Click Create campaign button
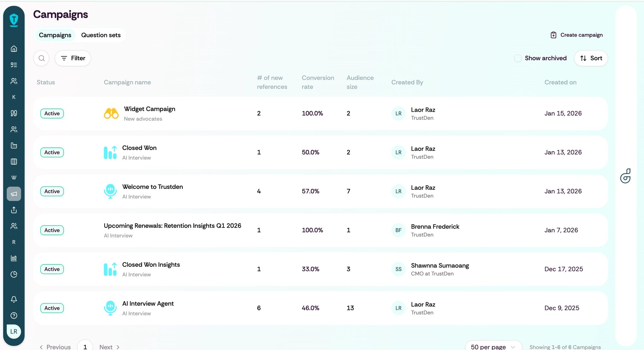Screen dimensions: 644x350 [576, 35]
